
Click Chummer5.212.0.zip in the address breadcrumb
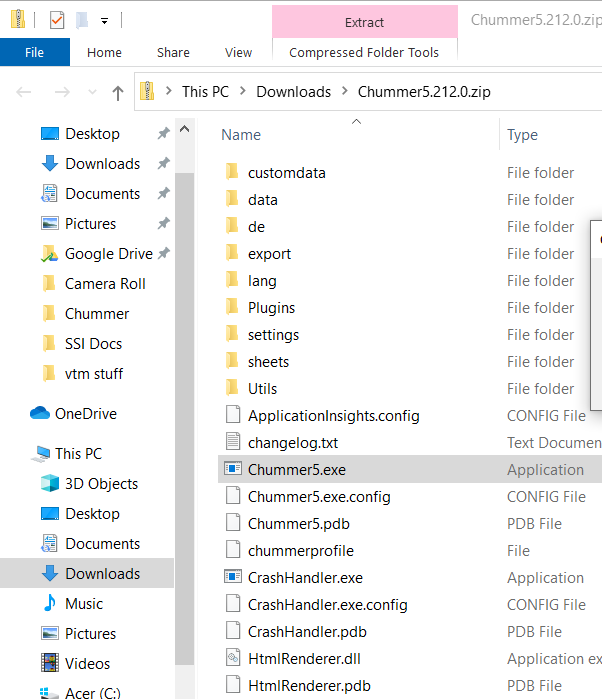pyautogui.click(x=424, y=91)
